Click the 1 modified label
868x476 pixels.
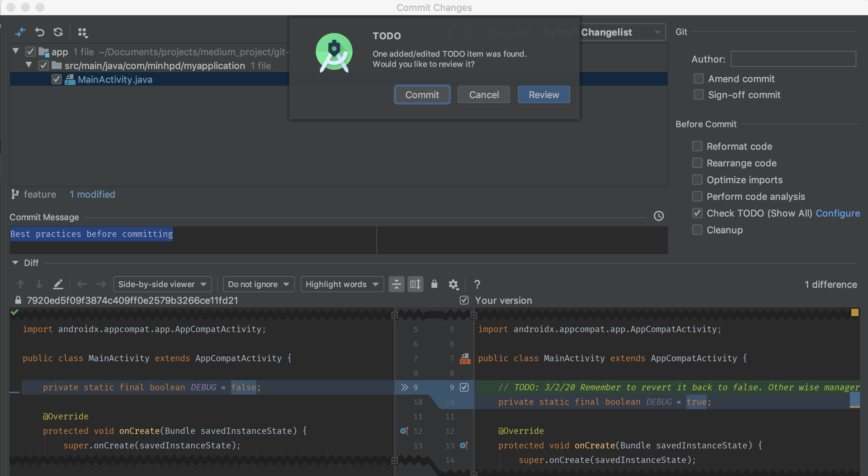92,195
